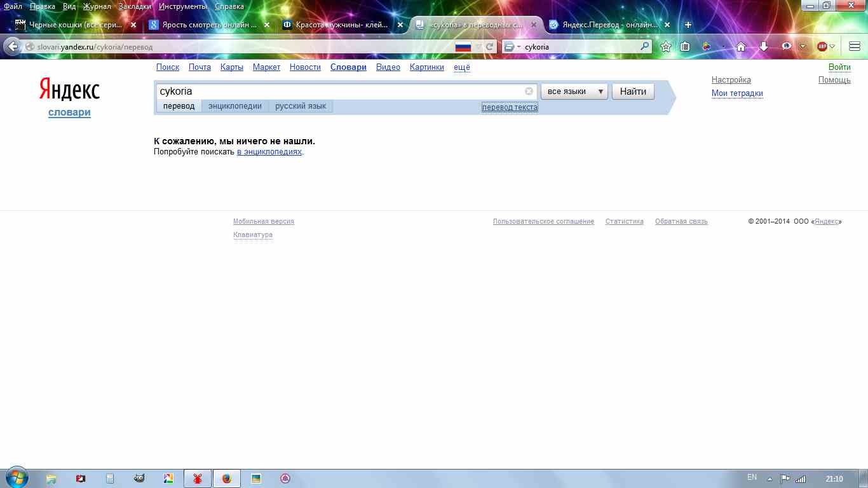Open the "Журнал" menu in the menu bar
This screenshot has height=488, width=868.
click(x=97, y=6)
